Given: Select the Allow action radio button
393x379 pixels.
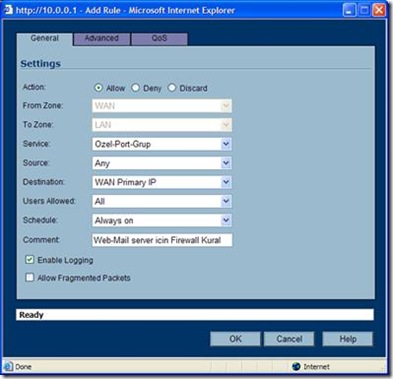Looking at the screenshot, I should (x=98, y=88).
